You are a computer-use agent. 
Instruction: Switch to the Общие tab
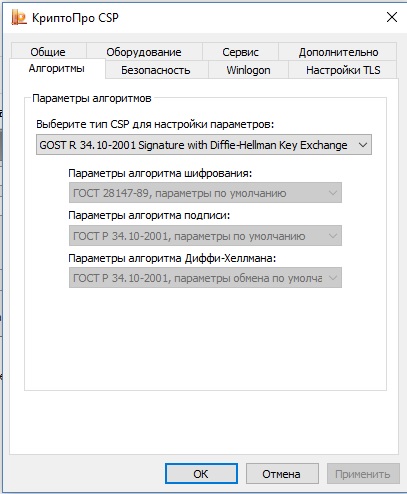(48, 52)
